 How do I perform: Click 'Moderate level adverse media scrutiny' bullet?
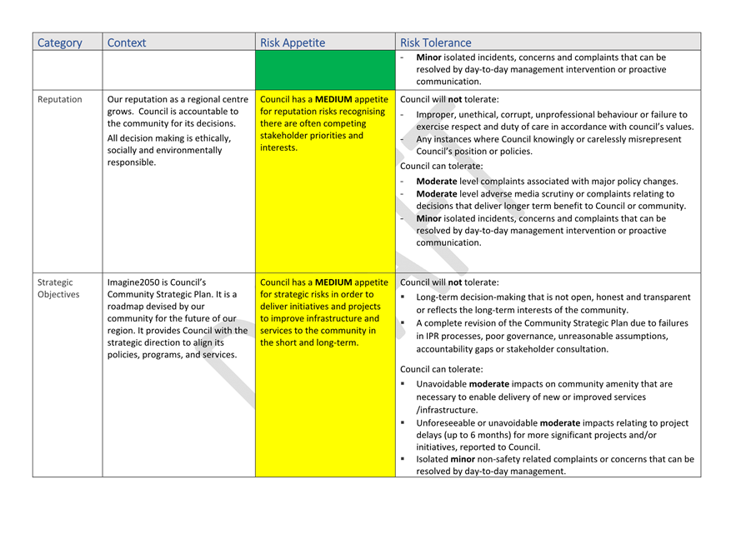551,200
